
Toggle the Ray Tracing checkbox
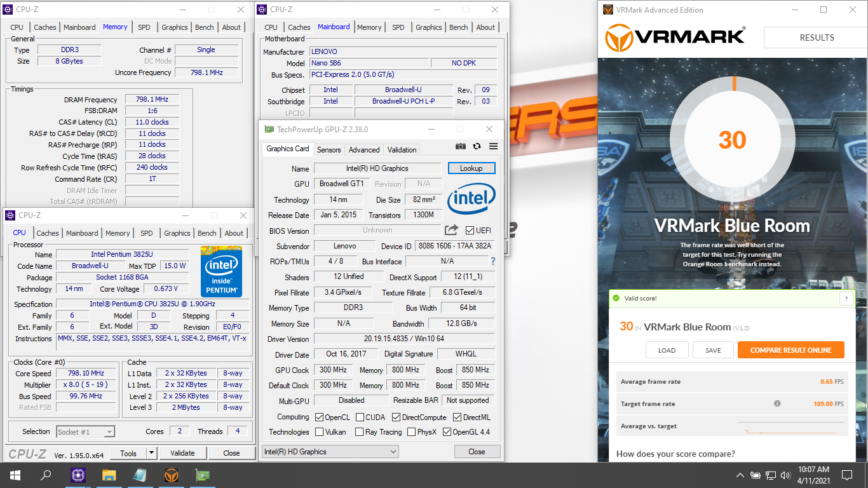360,432
